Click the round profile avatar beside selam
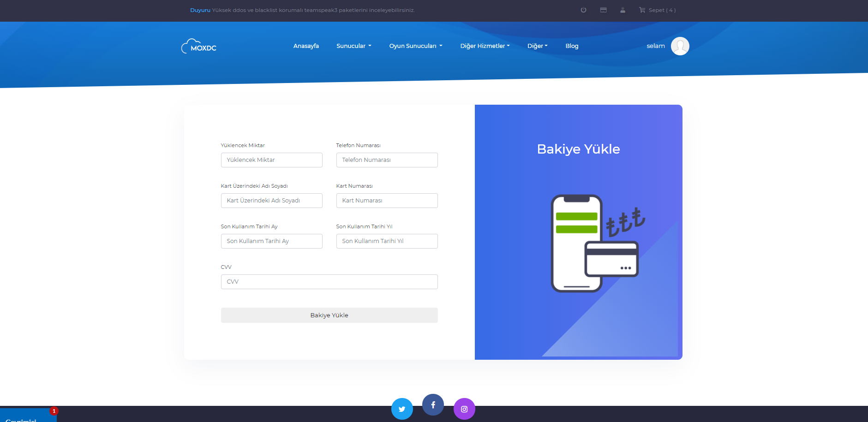The image size is (868, 422). (680, 46)
